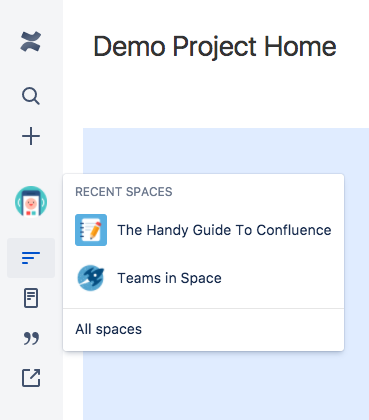The image size is (369, 420).
Task: Open the blog quotation-mark icon
Action: (31, 338)
